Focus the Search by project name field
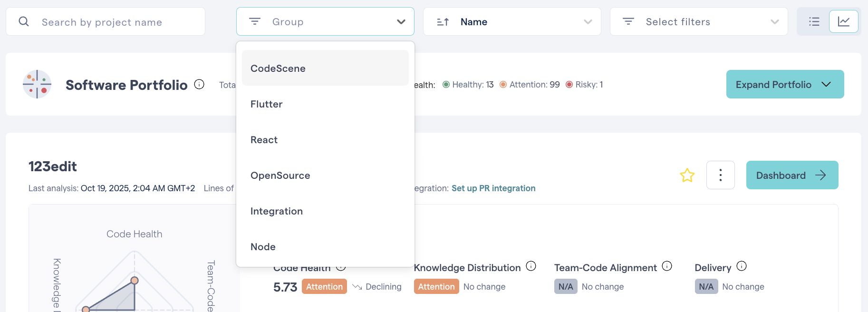The image size is (868, 312). point(106,21)
